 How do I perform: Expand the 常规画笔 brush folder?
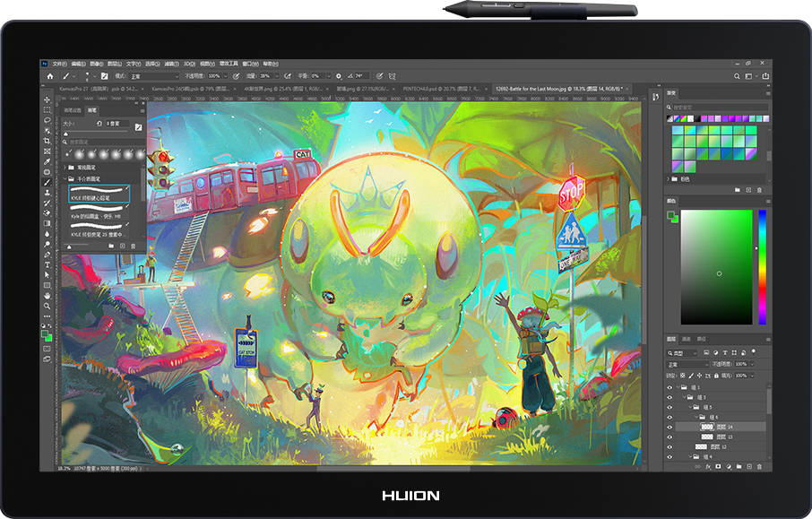pos(65,168)
